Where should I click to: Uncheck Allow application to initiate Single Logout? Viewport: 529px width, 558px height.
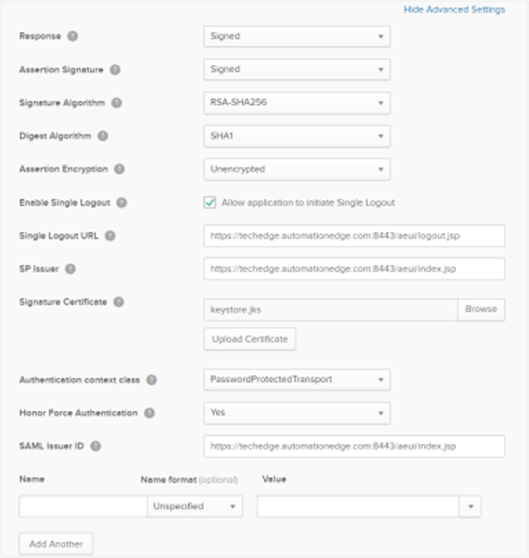click(210, 202)
